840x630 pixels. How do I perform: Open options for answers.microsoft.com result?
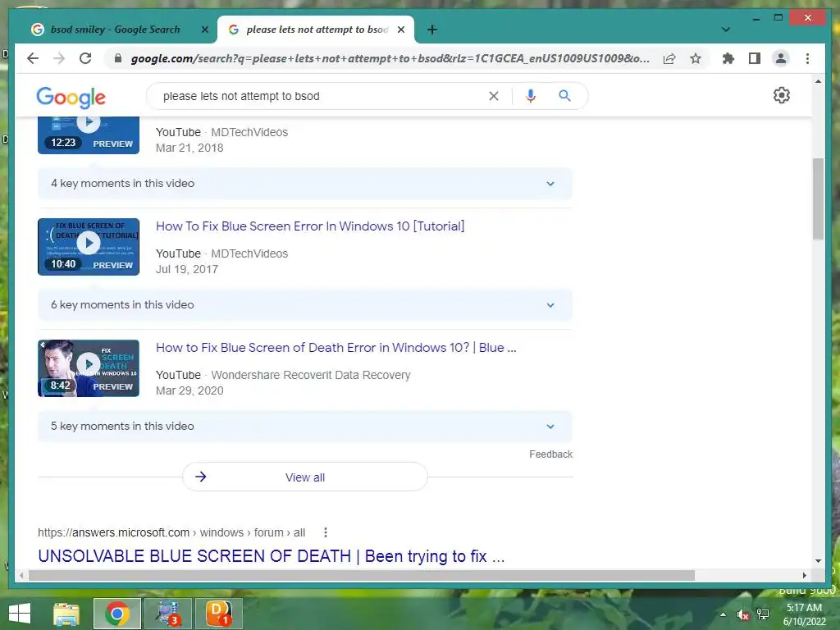325,532
